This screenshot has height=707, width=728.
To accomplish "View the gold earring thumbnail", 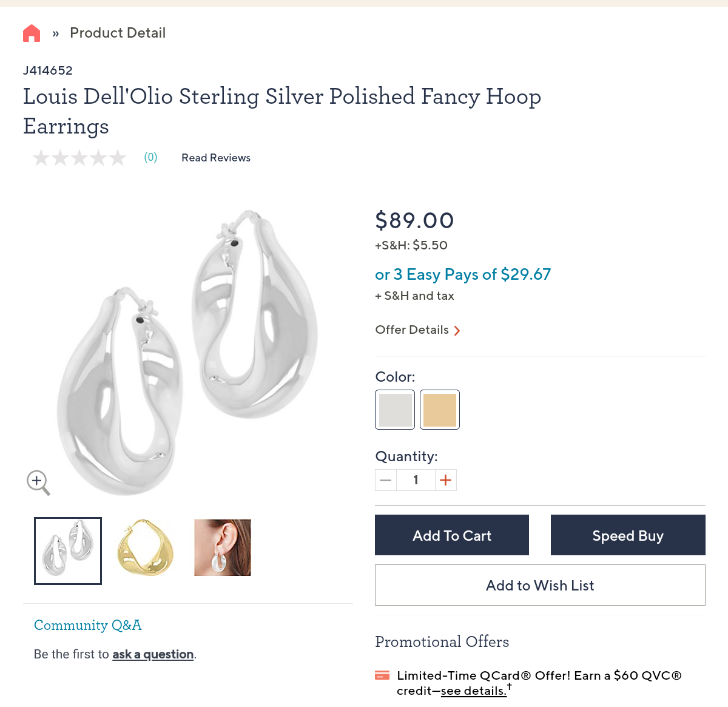I will pos(145,548).
